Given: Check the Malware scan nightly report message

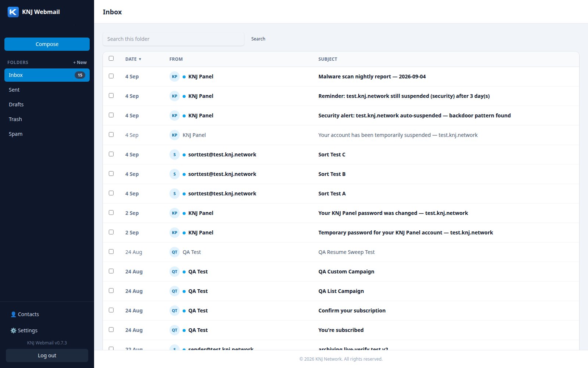Looking at the screenshot, I should (x=111, y=76).
